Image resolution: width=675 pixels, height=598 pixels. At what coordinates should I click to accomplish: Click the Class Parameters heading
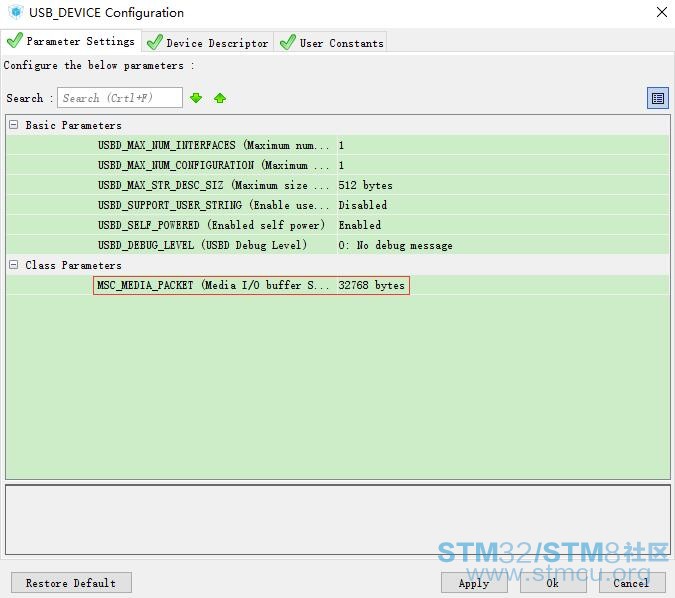(x=73, y=265)
